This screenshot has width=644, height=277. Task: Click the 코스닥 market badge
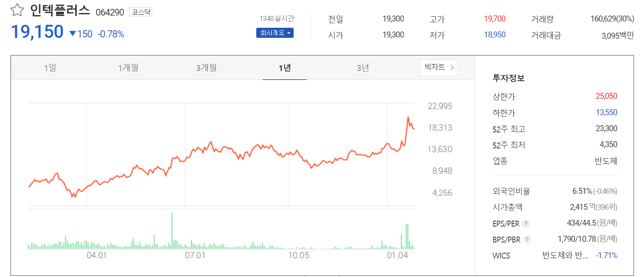[140, 12]
